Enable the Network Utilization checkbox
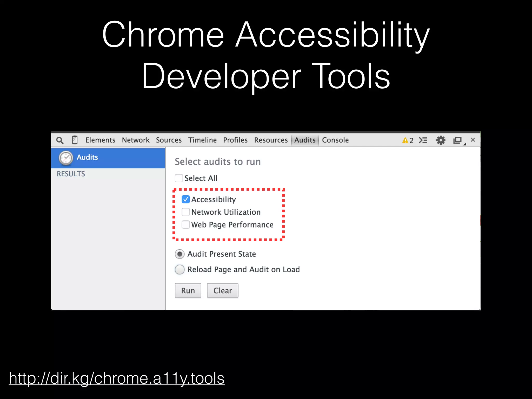 pyautogui.click(x=185, y=212)
